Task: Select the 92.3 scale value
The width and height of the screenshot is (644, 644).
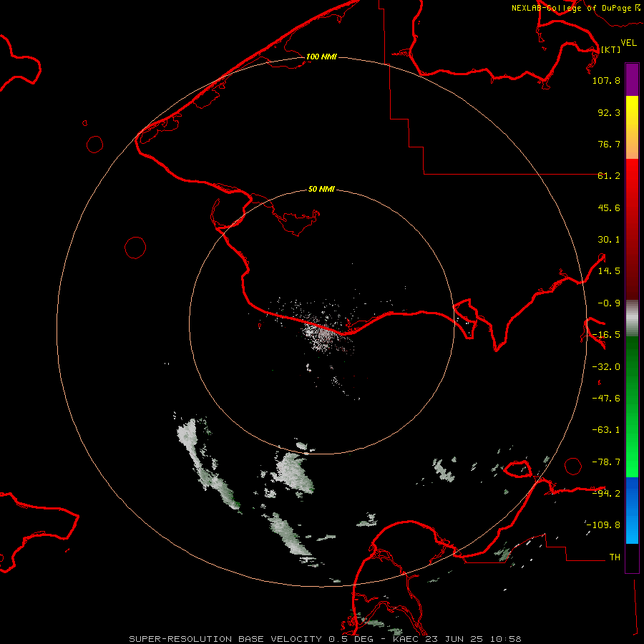Action: point(609,112)
